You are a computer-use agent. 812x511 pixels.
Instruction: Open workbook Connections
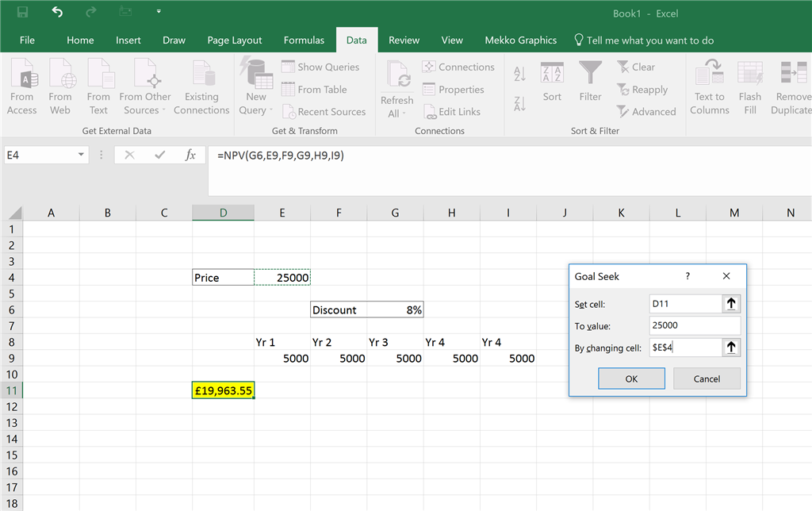tap(458, 67)
